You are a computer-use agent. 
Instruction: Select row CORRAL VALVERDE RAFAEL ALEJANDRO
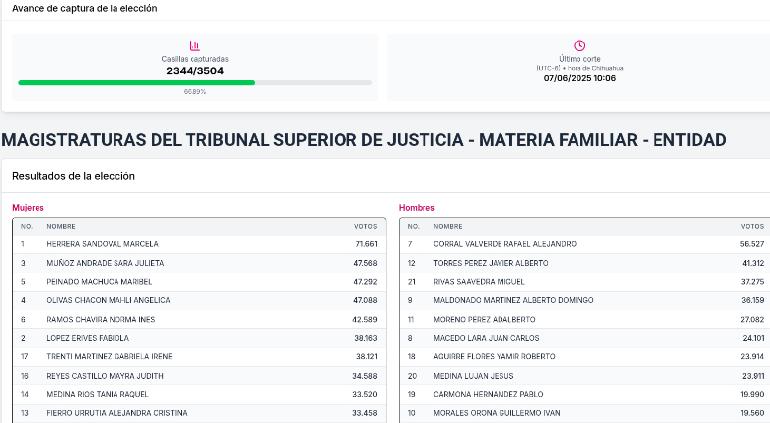point(585,244)
